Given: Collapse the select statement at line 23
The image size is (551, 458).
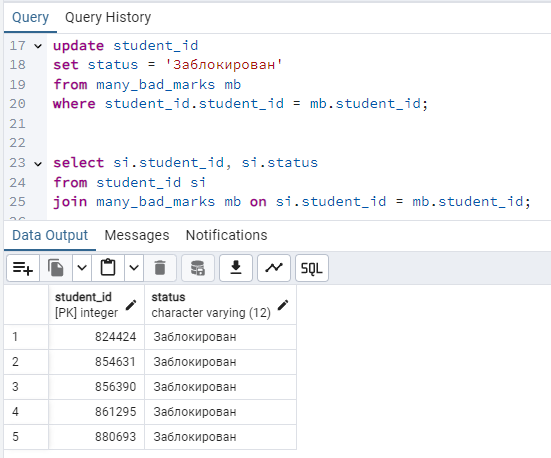Looking at the screenshot, I should point(38,163).
